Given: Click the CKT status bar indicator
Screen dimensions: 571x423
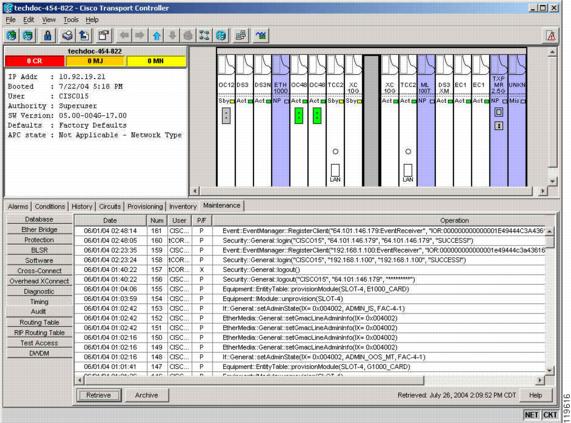Looking at the screenshot, I should [550, 415].
